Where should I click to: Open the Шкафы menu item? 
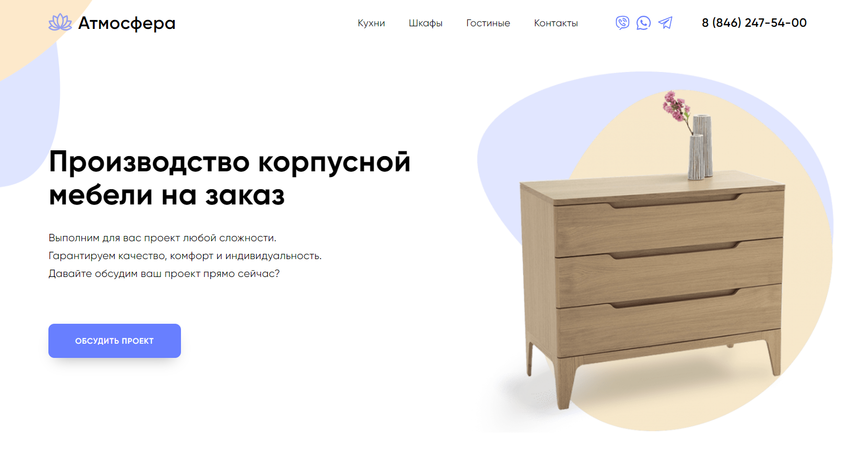click(426, 23)
